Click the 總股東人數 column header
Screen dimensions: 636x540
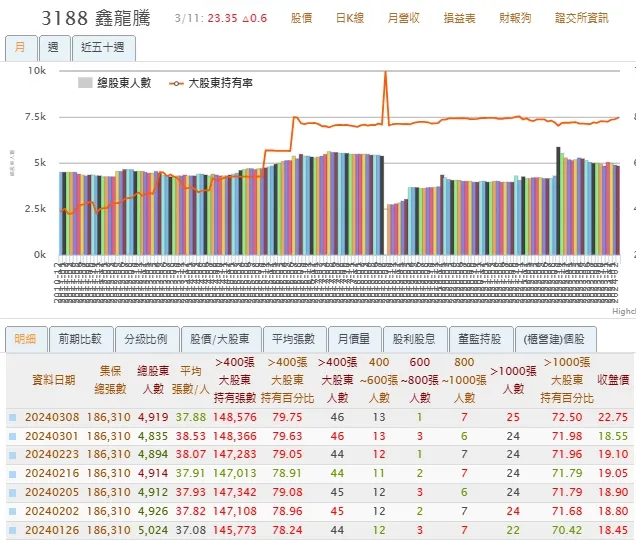(153, 380)
